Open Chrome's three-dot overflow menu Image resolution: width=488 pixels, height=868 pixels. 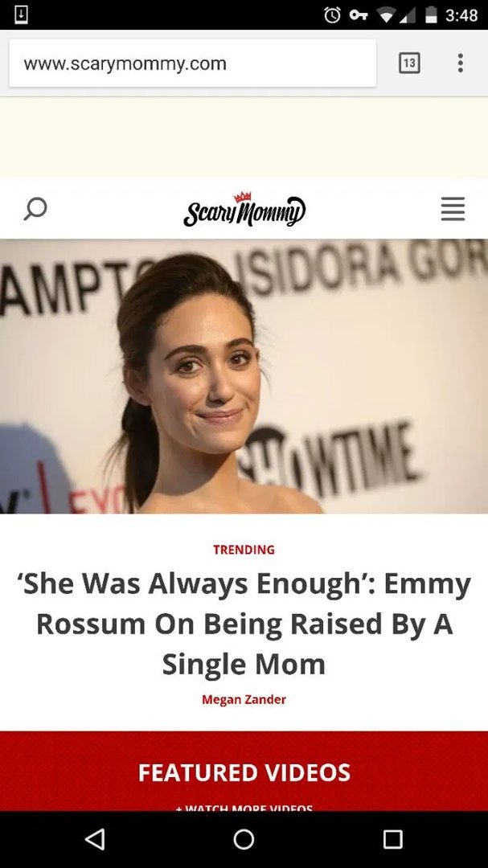coord(460,63)
